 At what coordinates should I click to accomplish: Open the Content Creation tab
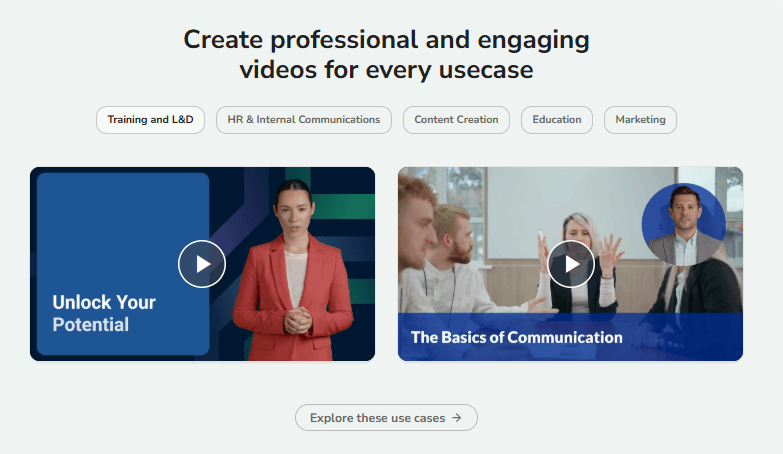point(456,120)
